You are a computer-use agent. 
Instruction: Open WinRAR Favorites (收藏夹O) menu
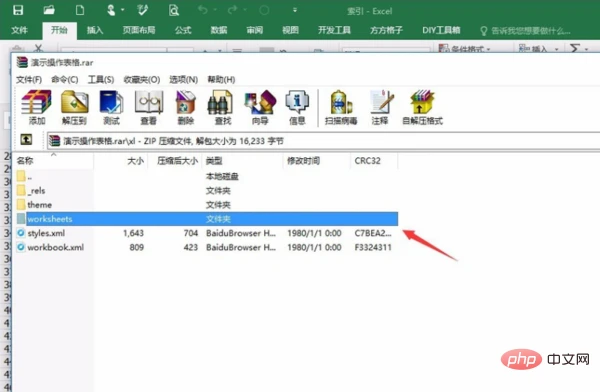coord(142,80)
